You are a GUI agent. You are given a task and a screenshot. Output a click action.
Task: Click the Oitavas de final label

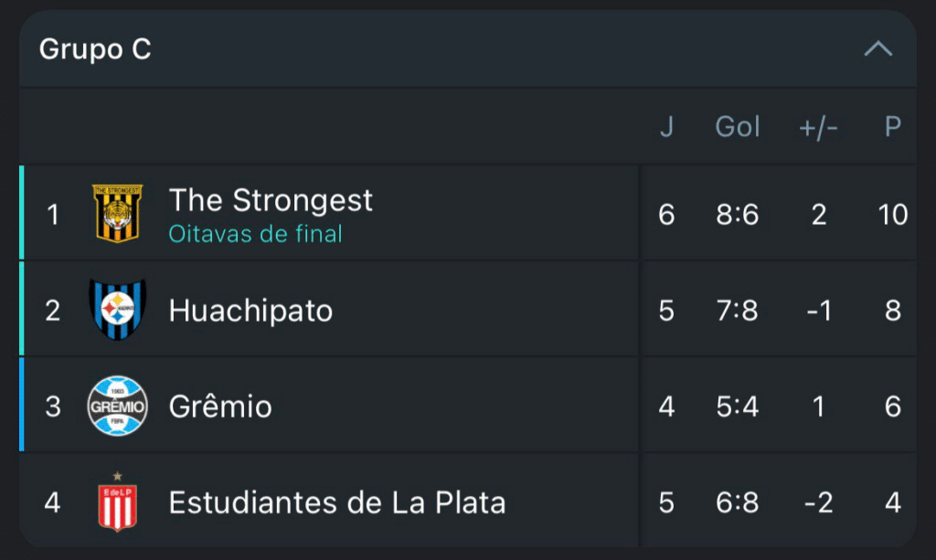255,234
